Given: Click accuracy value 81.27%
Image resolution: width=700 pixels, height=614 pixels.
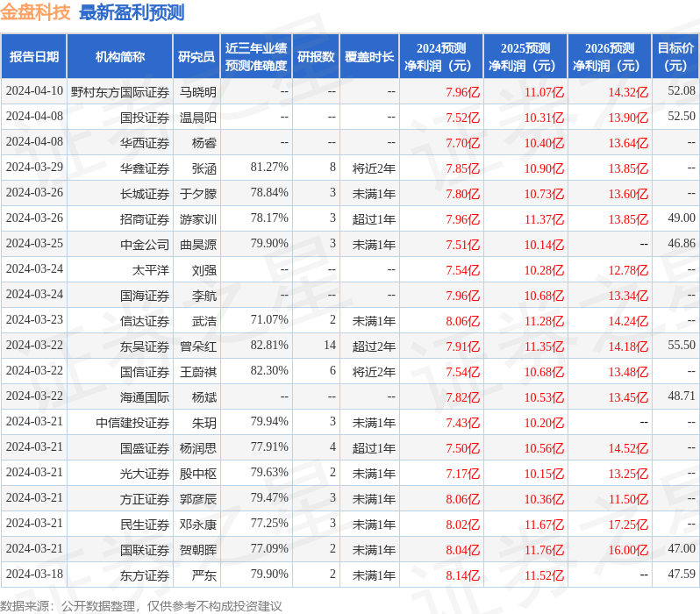Looking at the screenshot, I should (269, 168).
